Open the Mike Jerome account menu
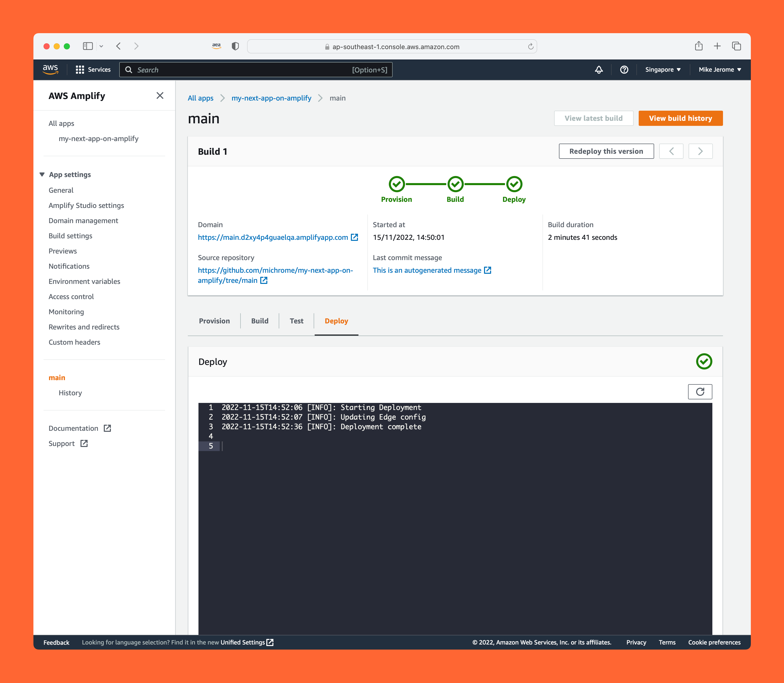Image resolution: width=784 pixels, height=683 pixels. click(x=719, y=70)
